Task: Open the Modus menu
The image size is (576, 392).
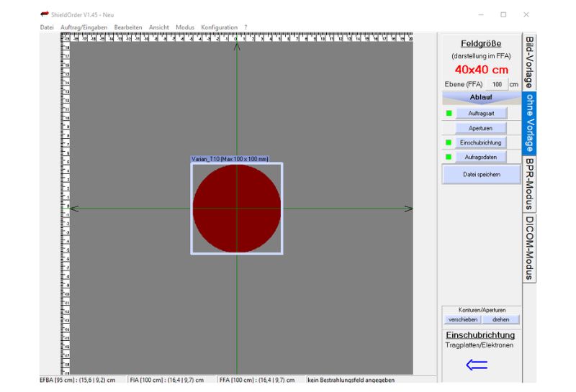Action: coord(185,27)
